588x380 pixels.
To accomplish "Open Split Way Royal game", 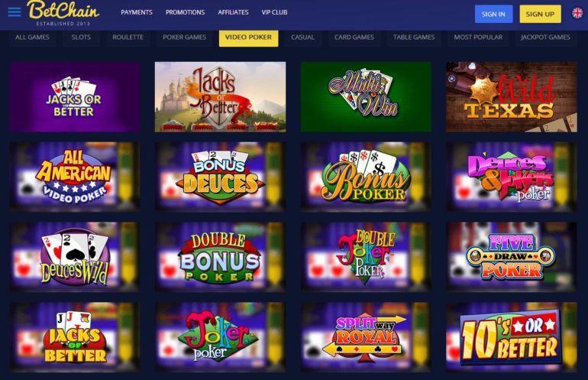I will [x=366, y=337].
